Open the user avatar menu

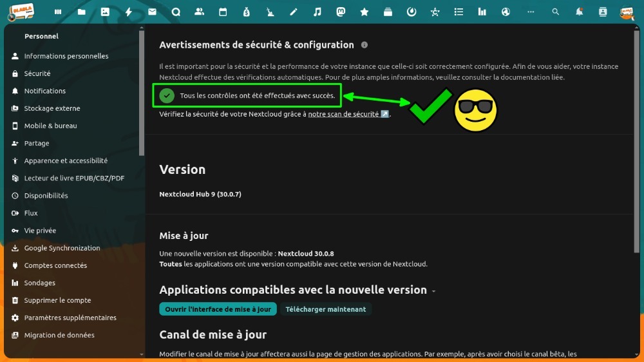click(x=626, y=12)
